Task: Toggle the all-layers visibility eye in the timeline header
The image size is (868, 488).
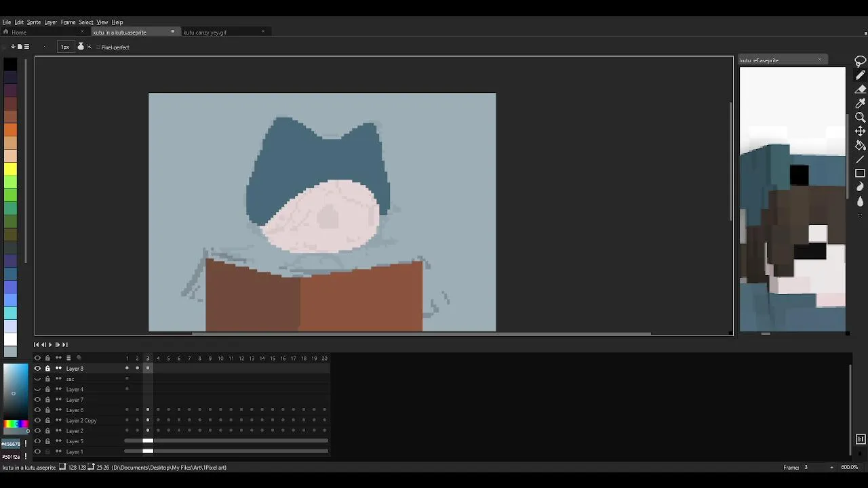Action: (37, 358)
